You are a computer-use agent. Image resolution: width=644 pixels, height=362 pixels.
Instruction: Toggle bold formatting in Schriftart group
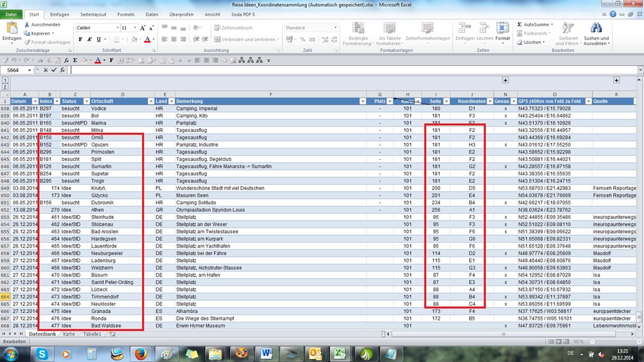(80, 39)
